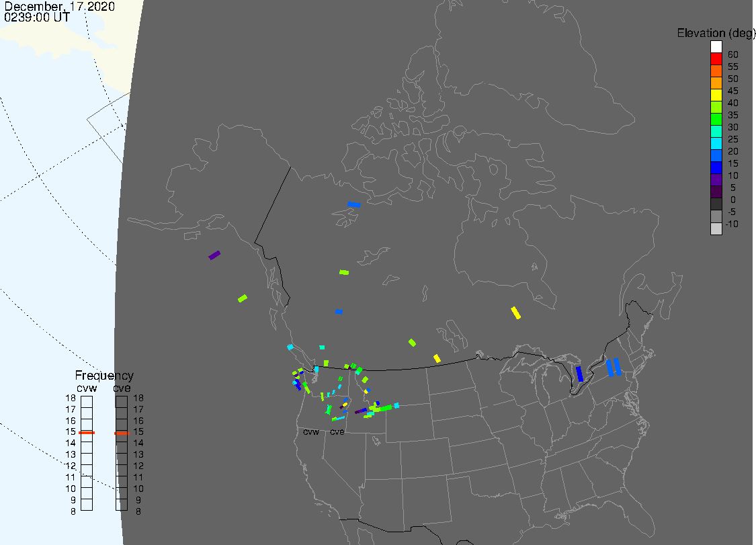Screen dimensions: 756x545
Task: Click the 'December, 17 2020' date label
Action: (59, 6)
